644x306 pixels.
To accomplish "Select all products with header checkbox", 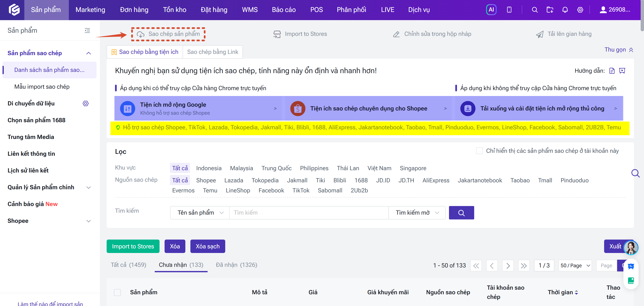I will 117,292.
